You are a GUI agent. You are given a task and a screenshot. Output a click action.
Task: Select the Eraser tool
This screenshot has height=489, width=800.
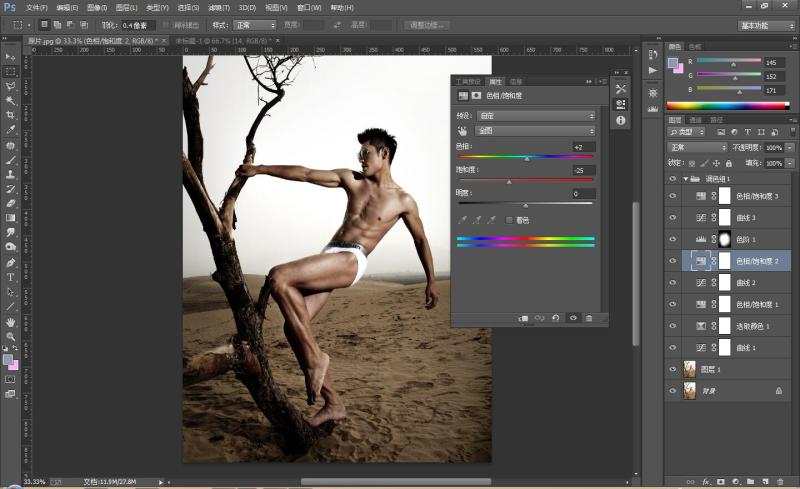tap(10, 203)
